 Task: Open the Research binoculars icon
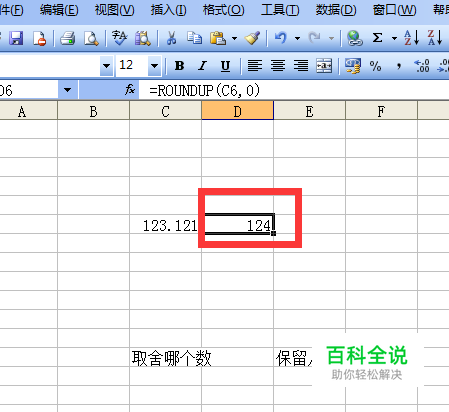[x=143, y=38]
